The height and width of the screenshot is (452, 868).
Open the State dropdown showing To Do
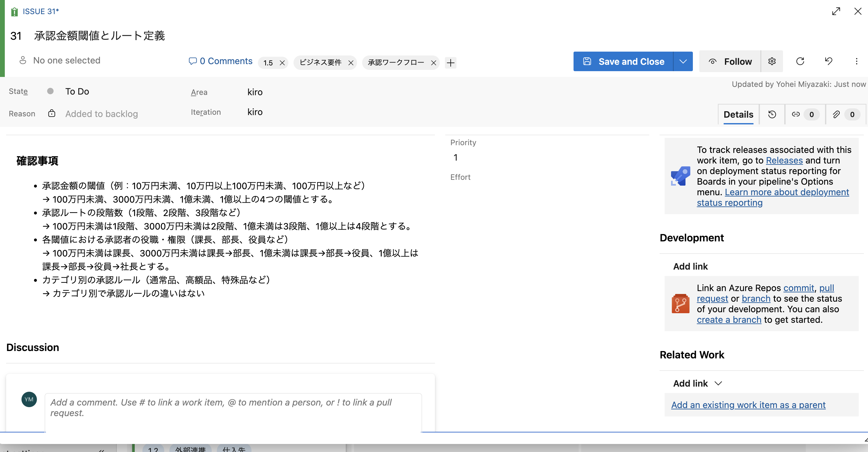pos(77,92)
